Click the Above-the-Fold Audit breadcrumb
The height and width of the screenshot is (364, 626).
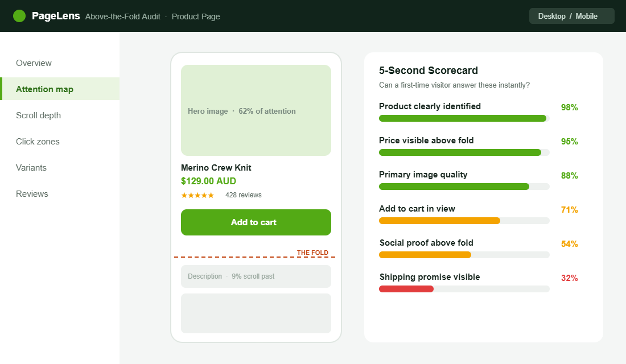click(122, 16)
